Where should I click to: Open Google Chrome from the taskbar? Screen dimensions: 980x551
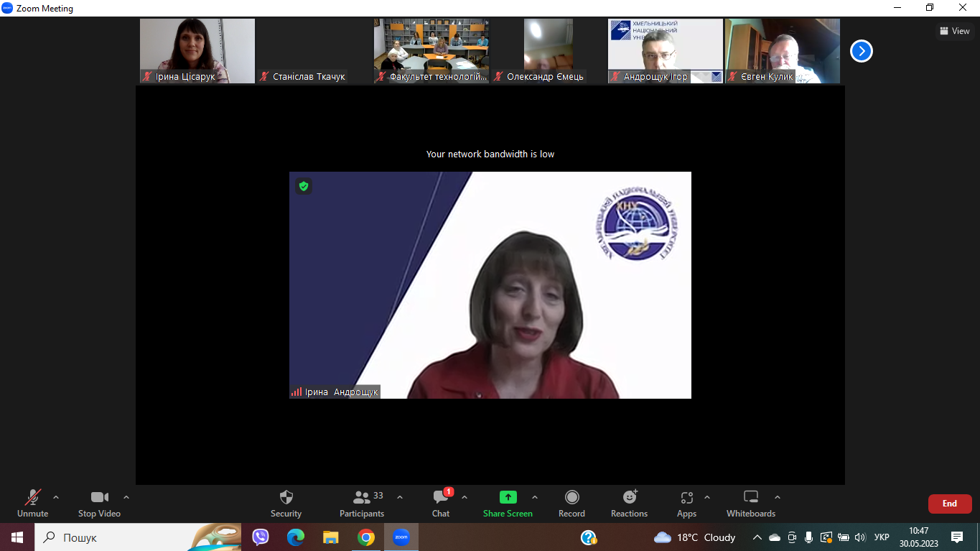click(366, 537)
